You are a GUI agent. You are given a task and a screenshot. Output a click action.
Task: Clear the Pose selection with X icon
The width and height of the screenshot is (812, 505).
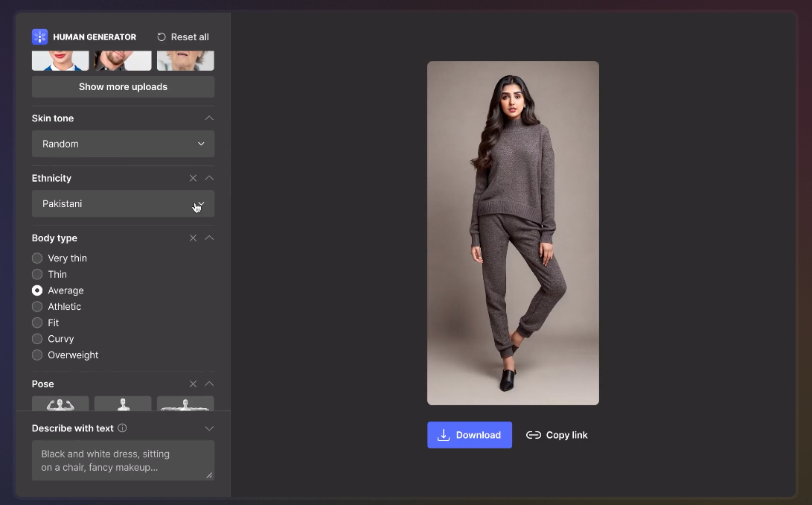pos(193,384)
